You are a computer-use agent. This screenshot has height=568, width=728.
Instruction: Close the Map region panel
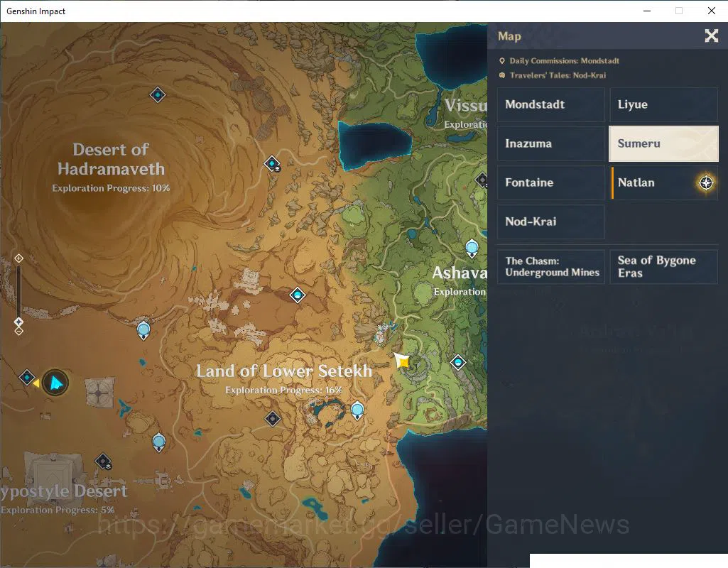pos(711,35)
